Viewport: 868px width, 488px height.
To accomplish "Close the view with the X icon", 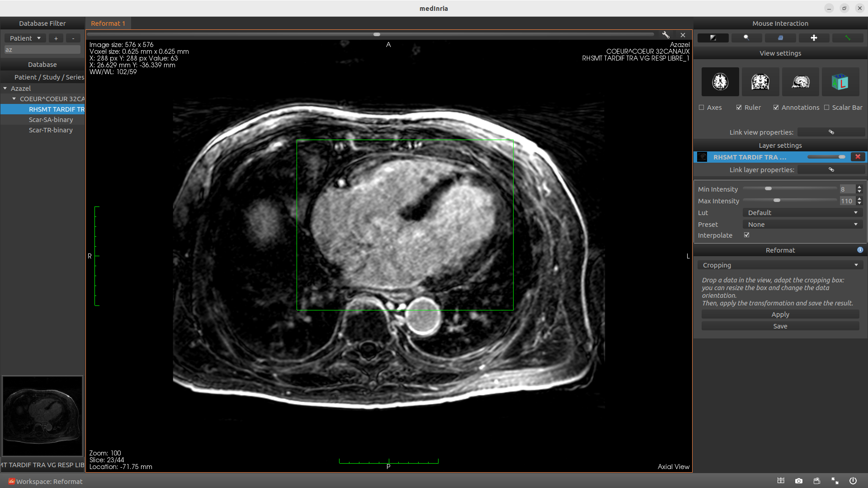I will click(x=683, y=35).
